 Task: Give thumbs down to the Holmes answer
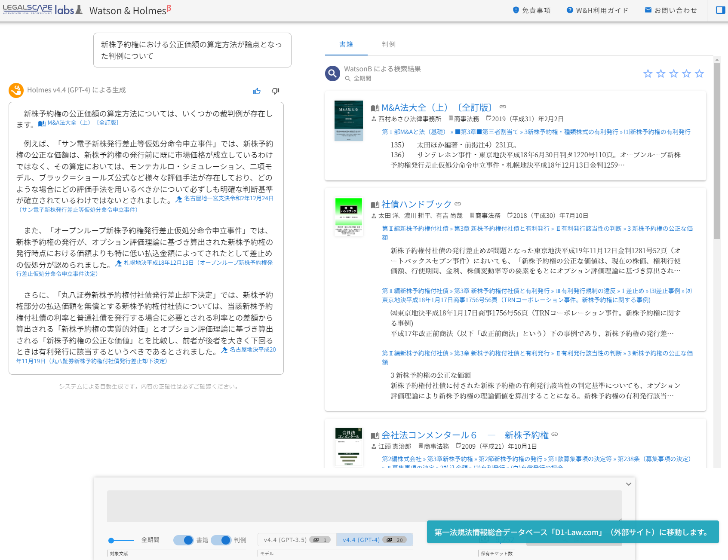275,91
